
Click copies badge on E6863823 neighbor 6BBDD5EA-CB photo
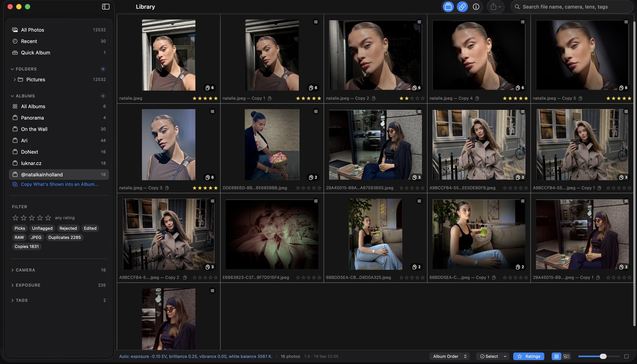pos(417,267)
